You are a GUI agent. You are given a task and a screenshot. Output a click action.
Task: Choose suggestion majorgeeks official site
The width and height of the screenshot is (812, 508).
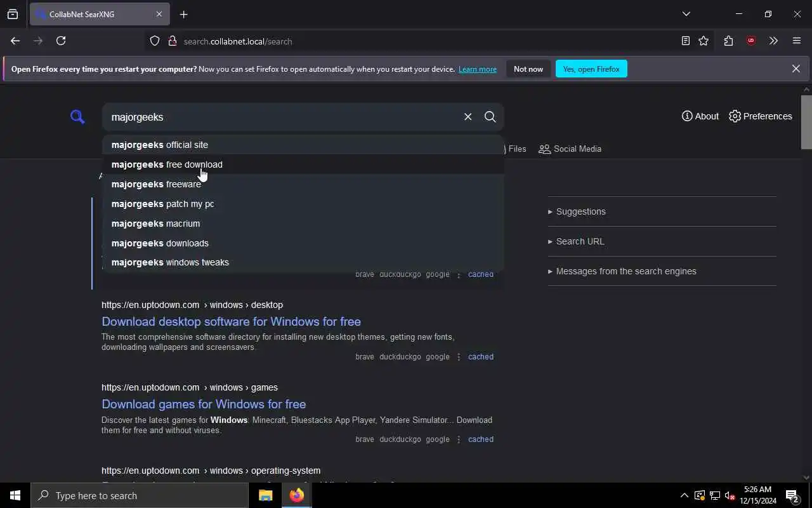(303, 145)
